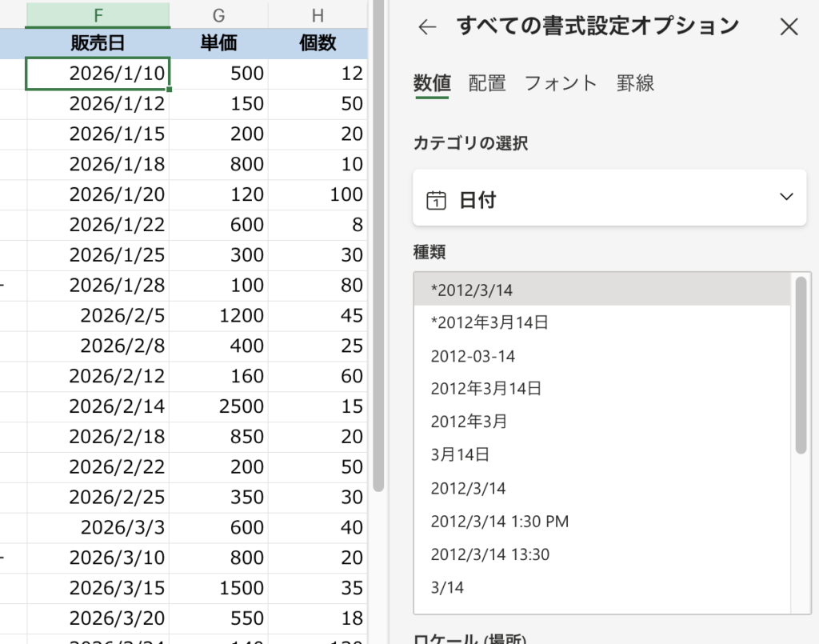Open the 数値 tab
The height and width of the screenshot is (644, 819).
(432, 83)
